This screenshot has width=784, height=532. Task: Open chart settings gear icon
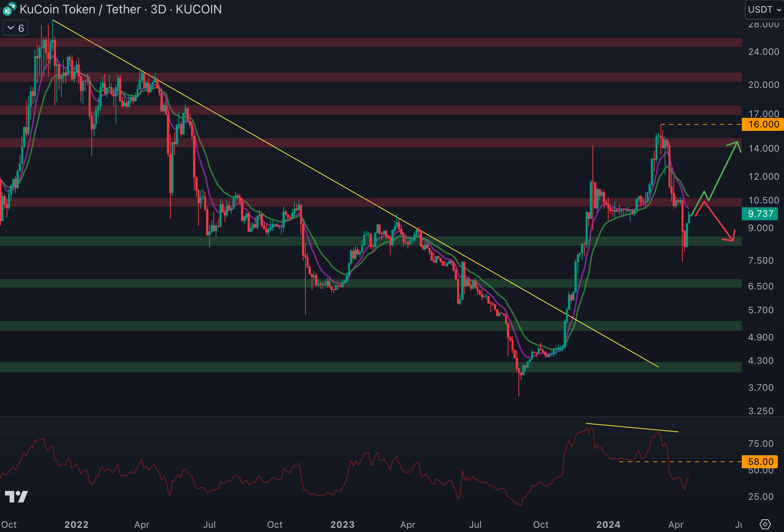pos(765,524)
